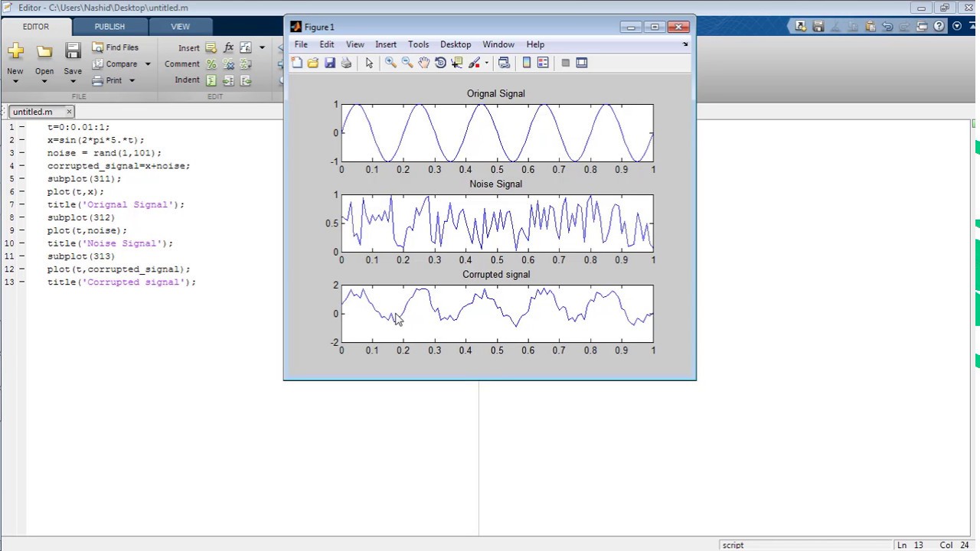980x551 pixels.
Task: Click the Print button in Editor ribbon
Action: 107,80
